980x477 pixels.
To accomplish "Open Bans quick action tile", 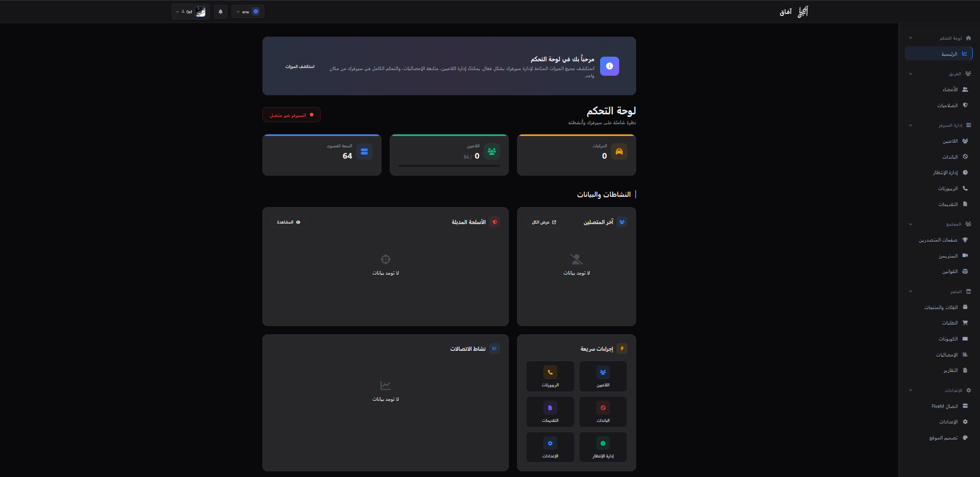I will tap(603, 412).
